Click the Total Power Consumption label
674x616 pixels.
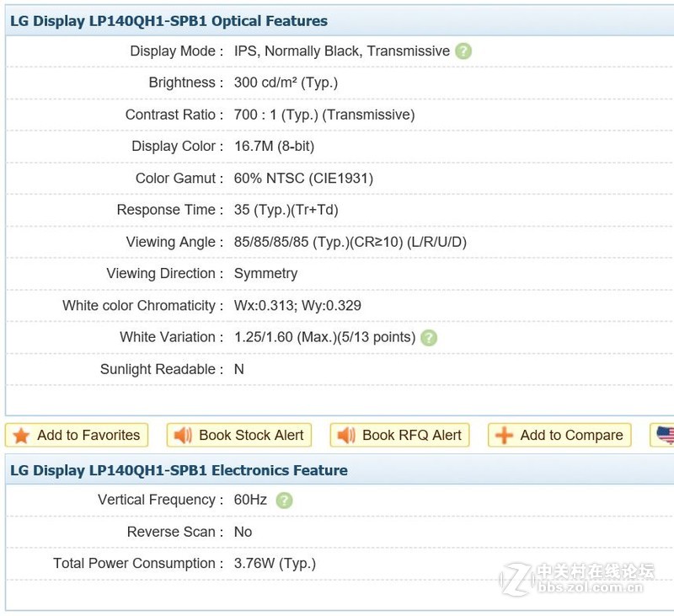138,564
